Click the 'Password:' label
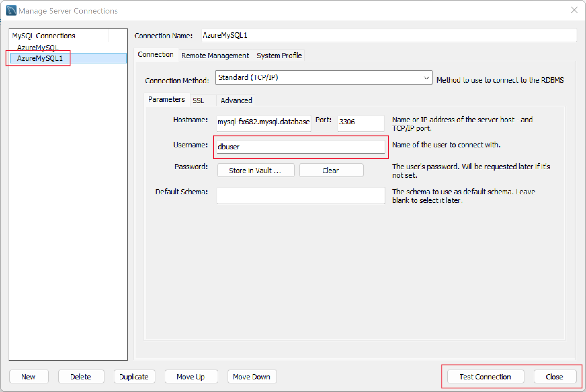Image resolution: width=586 pixels, height=392 pixels. coord(191,167)
